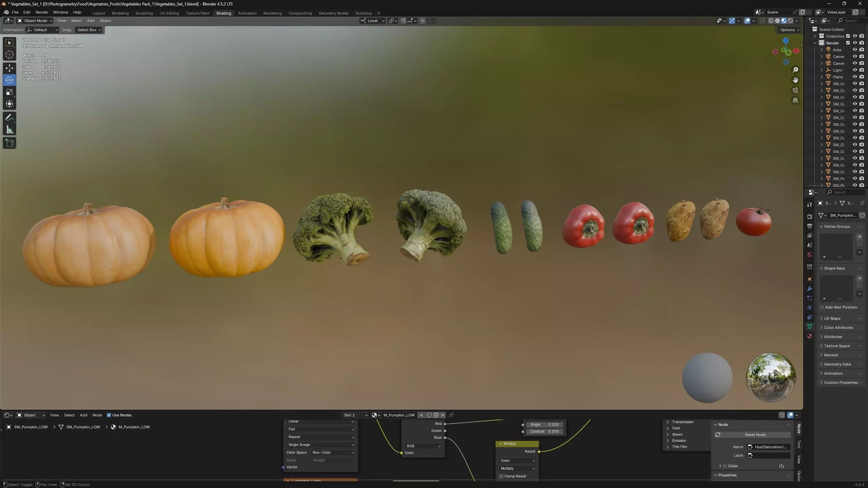Enable Add Rest Position checkbox
Image resolution: width=868 pixels, height=488 pixels.
822,307
